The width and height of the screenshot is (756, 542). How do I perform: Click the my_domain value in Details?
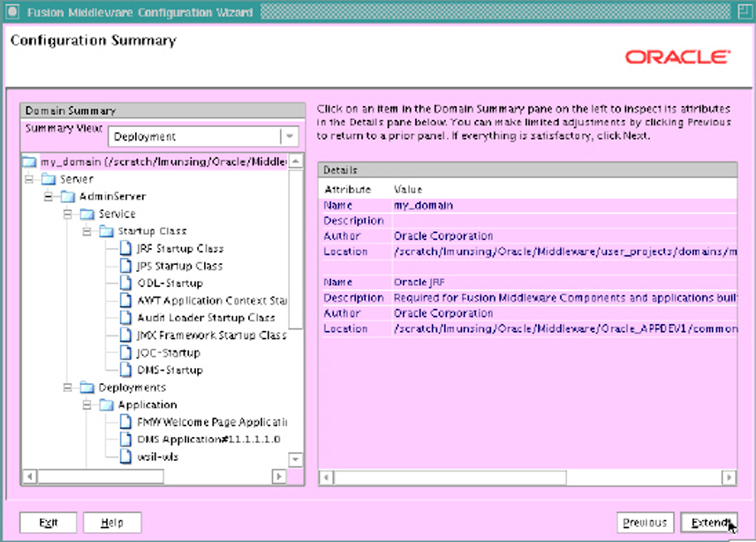423,206
